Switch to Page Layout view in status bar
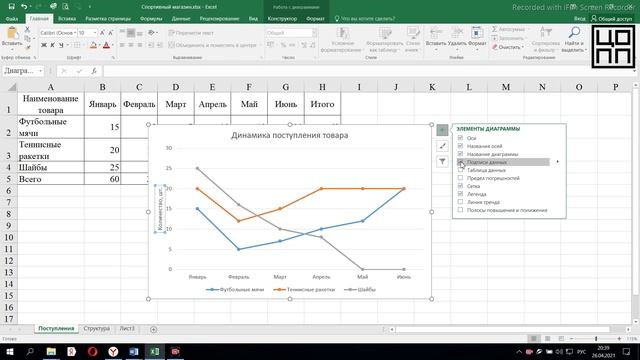 pyautogui.click(x=547, y=338)
